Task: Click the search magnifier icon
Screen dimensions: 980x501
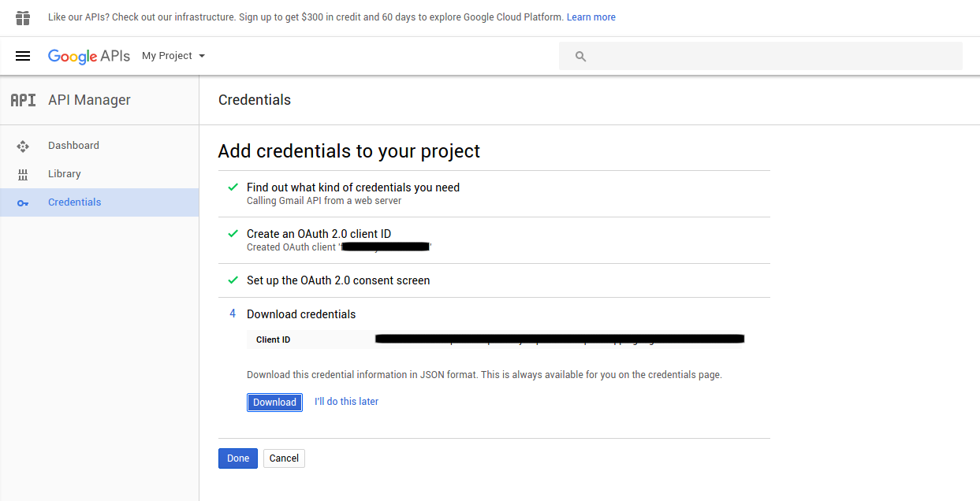Action: tap(581, 57)
